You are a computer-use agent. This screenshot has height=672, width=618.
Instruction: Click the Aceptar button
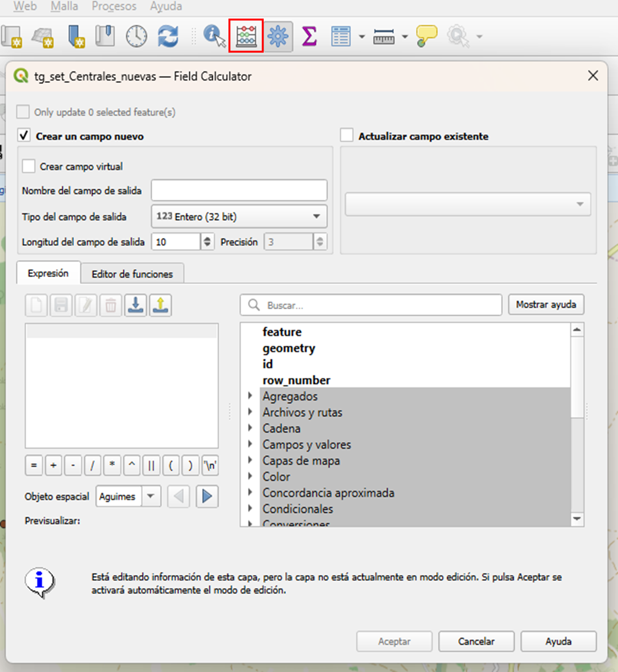pyautogui.click(x=394, y=641)
